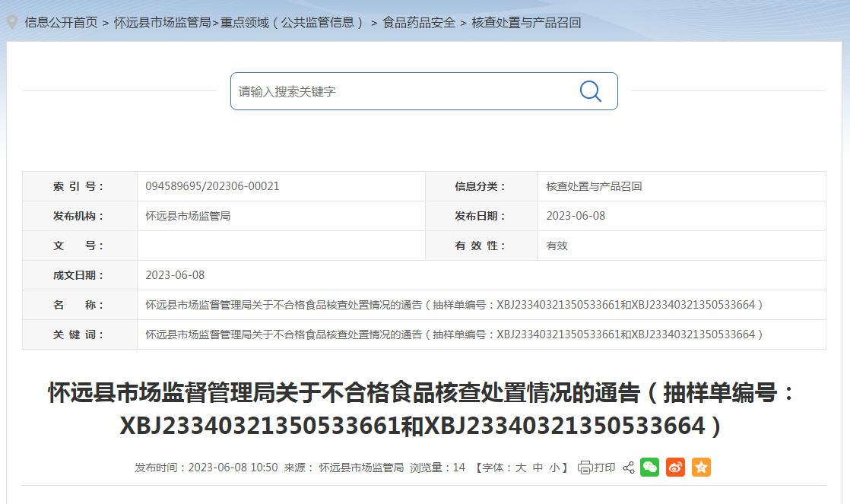Select index number 094589695/202306-00021

point(213,186)
